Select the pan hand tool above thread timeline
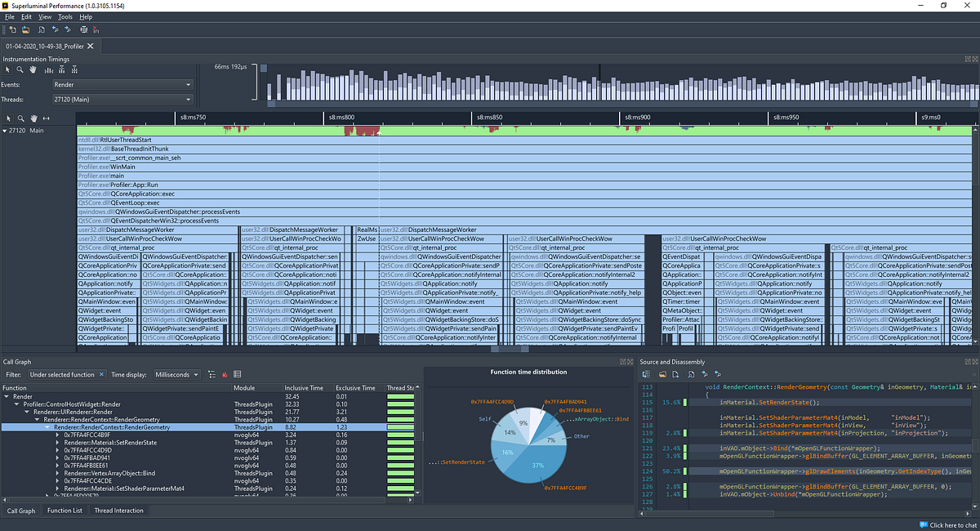980x531 pixels. tap(33, 119)
